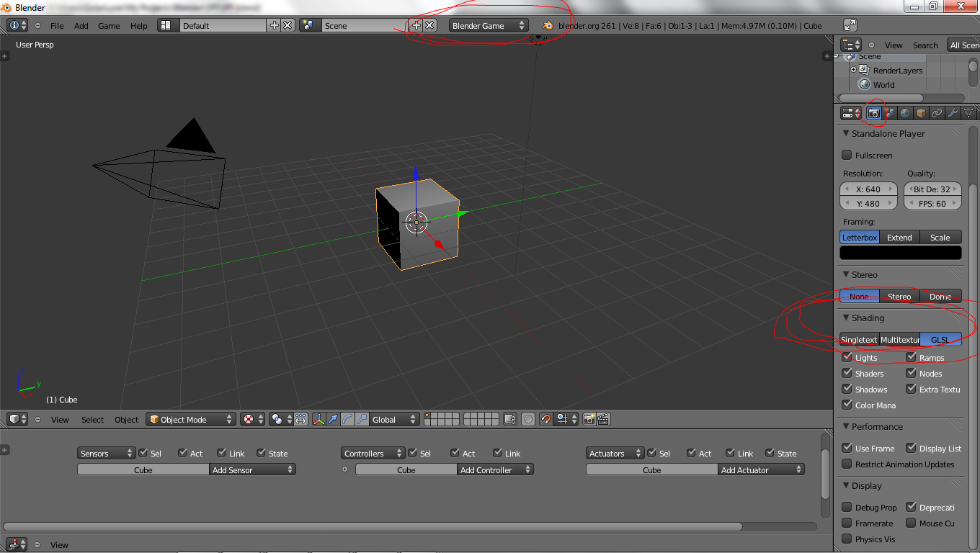Enable the Framerate display checkbox
This screenshot has height=553, width=980.
(847, 523)
